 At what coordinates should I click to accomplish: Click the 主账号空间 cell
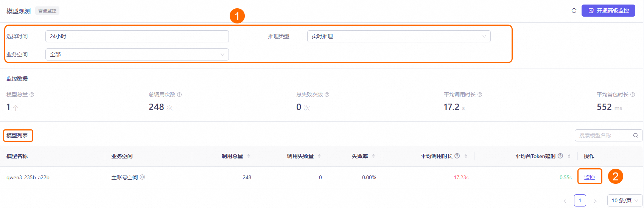tap(124, 177)
